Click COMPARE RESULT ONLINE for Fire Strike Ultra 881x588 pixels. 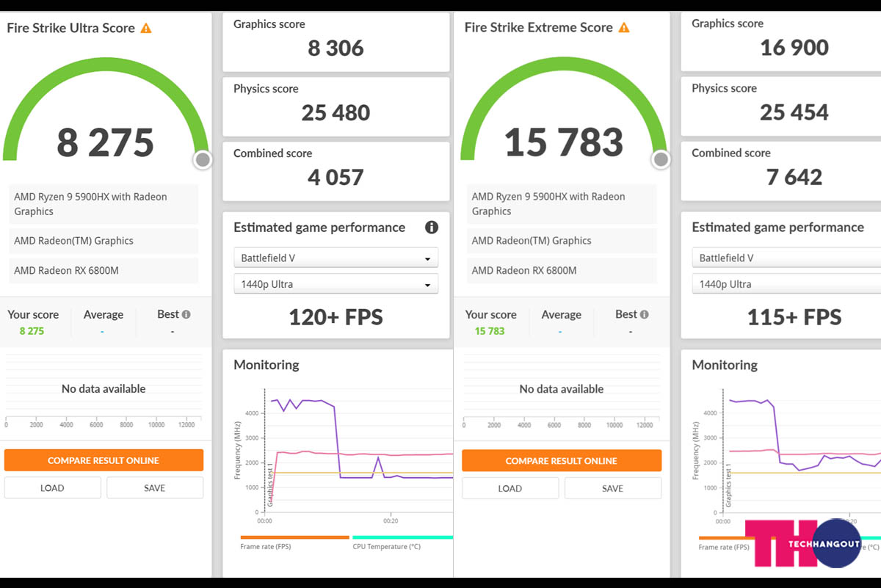104,460
